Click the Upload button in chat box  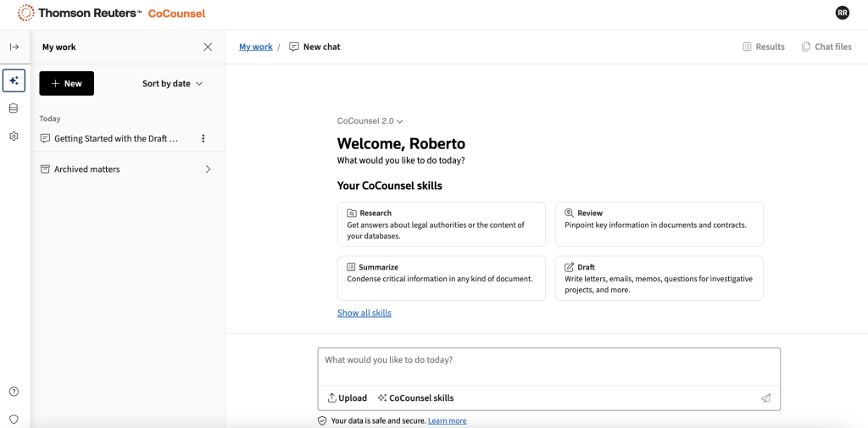[x=348, y=398]
